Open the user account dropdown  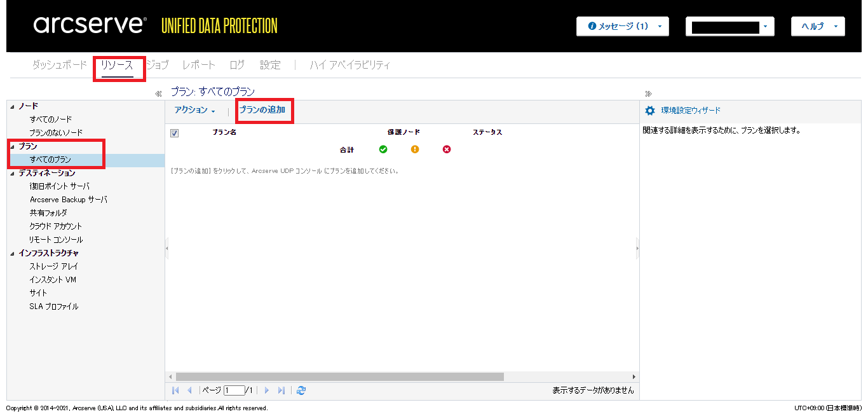(x=729, y=26)
